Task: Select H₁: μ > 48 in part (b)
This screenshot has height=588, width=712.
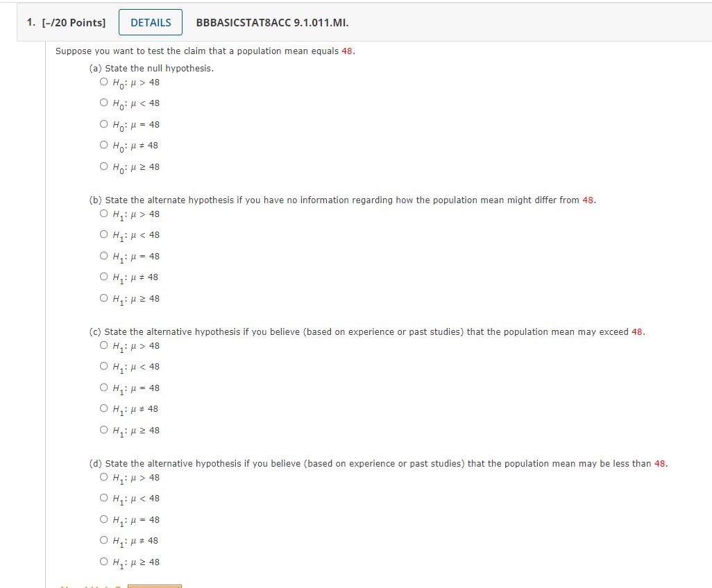Action: [x=103, y=214]
